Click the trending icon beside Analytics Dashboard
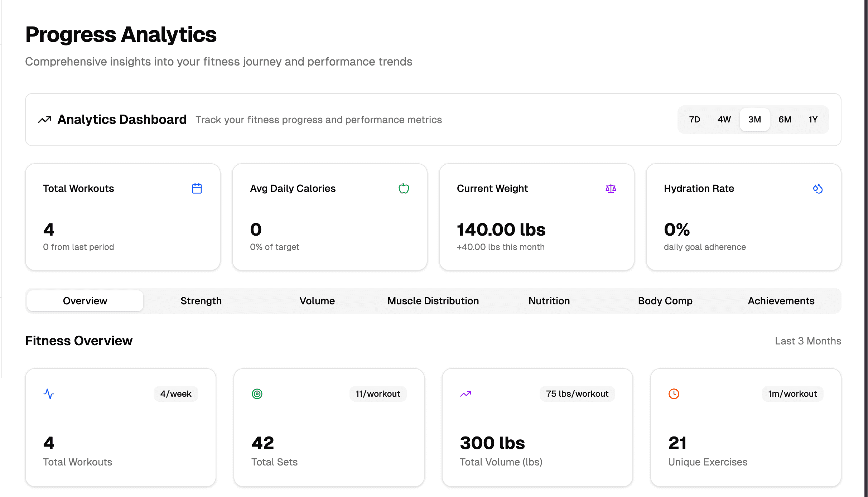 click(x=45, y=120)
